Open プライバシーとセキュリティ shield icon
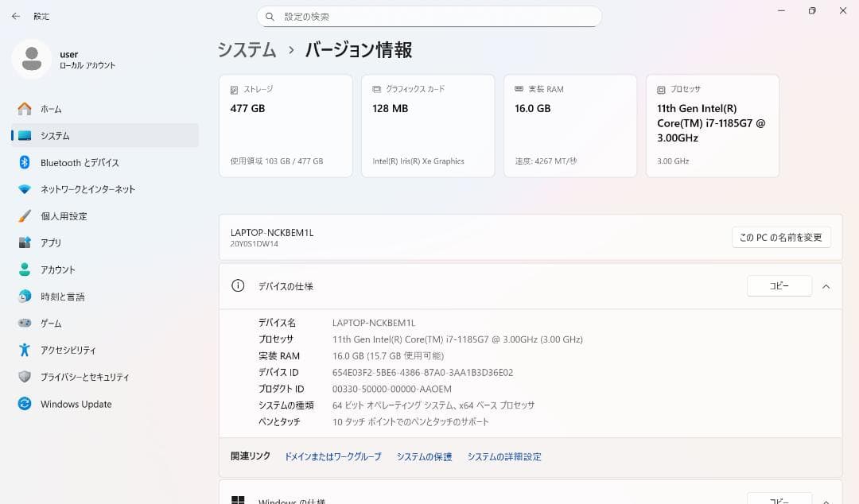Image resolution: width=859 pixels, height=504 pixels. coord(23,377)
